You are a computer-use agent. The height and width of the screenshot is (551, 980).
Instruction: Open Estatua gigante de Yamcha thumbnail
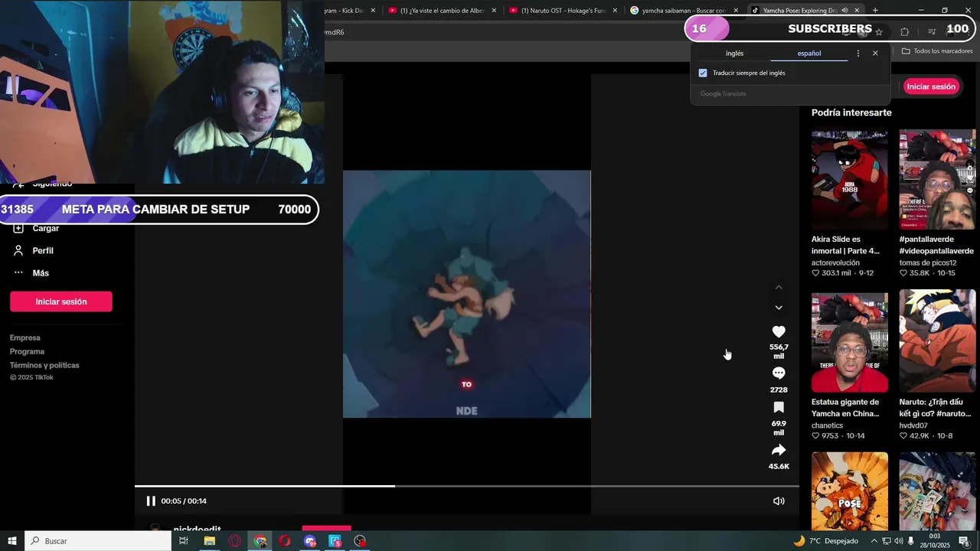pos(850,342)
